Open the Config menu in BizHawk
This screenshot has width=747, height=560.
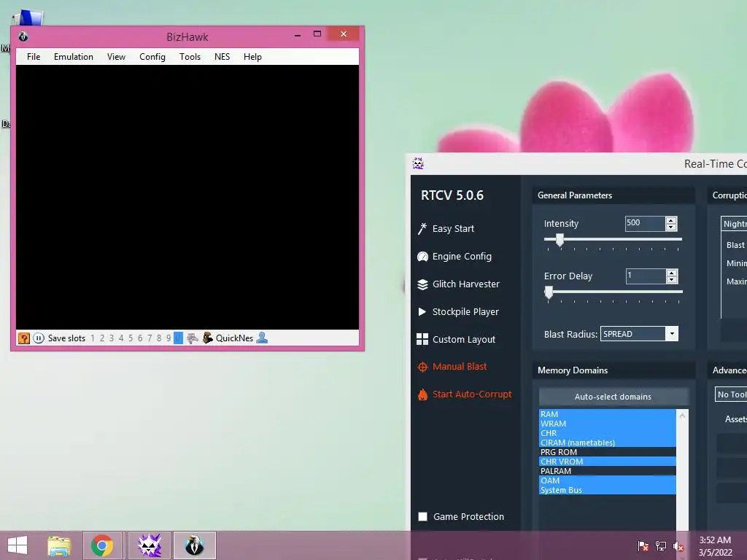pos(152,57)
